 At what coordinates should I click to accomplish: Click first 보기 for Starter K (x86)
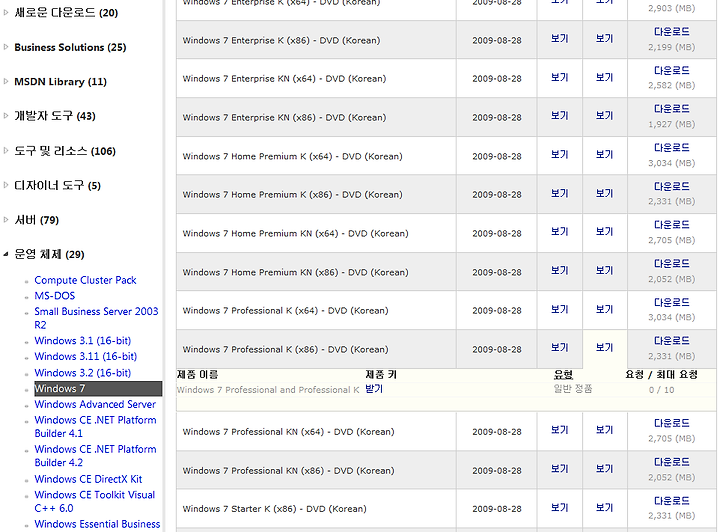pos(559,508)
